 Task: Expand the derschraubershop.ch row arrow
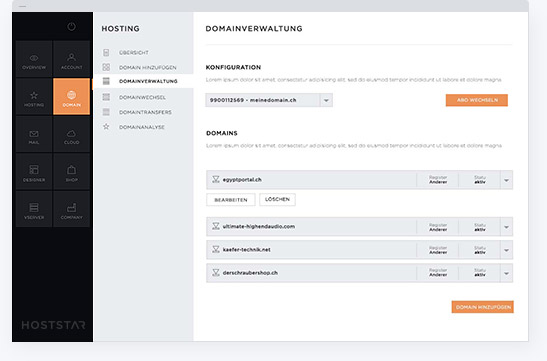point(506,273)
